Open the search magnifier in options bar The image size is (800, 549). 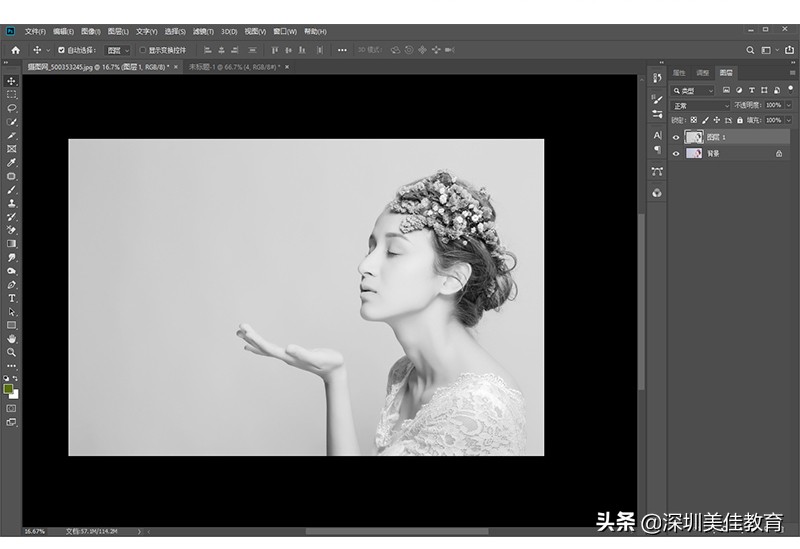click(x=750, y=50)
